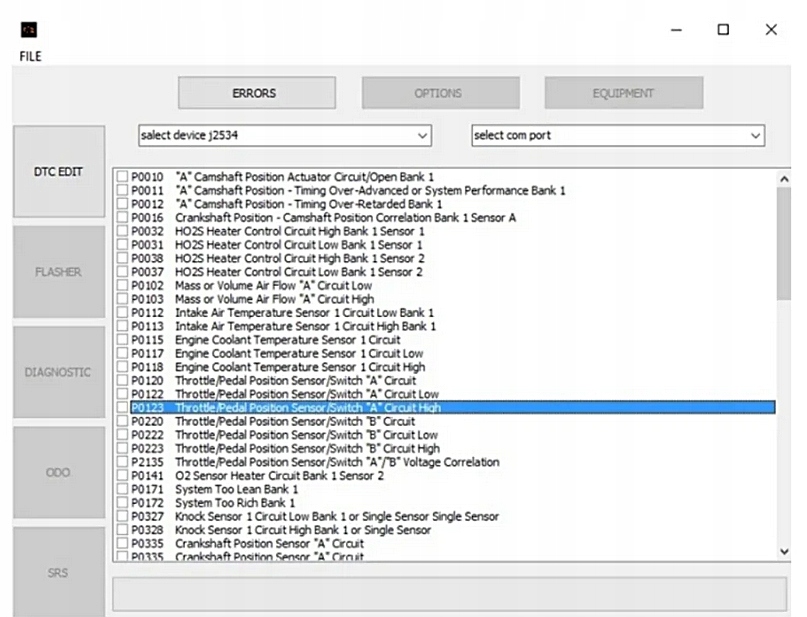Check the P2135 Voltage Correlation checkbox
This screenshot has width=807, height=617.
122,462
